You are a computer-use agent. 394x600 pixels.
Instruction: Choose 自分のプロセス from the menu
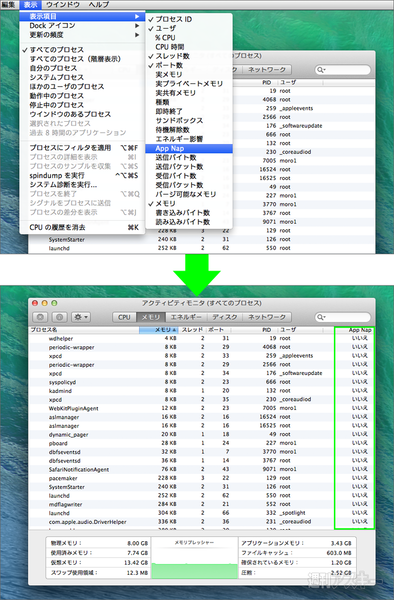click(x=82, y=68)
